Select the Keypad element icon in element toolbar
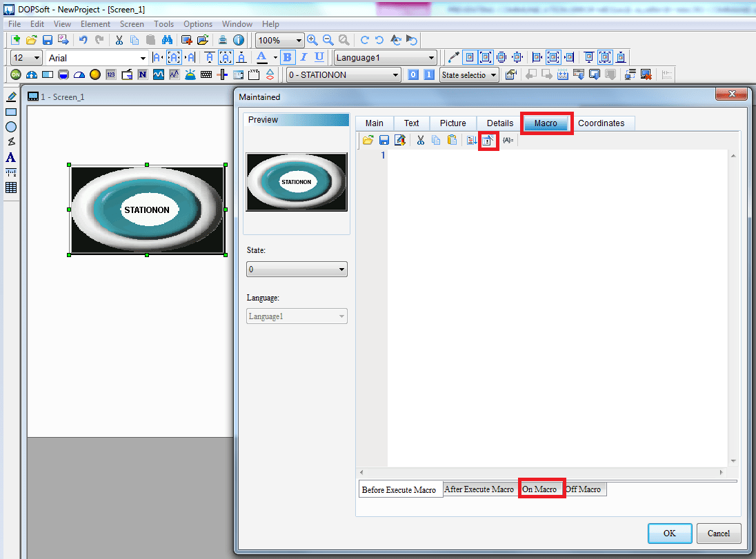 pos(206,74)
